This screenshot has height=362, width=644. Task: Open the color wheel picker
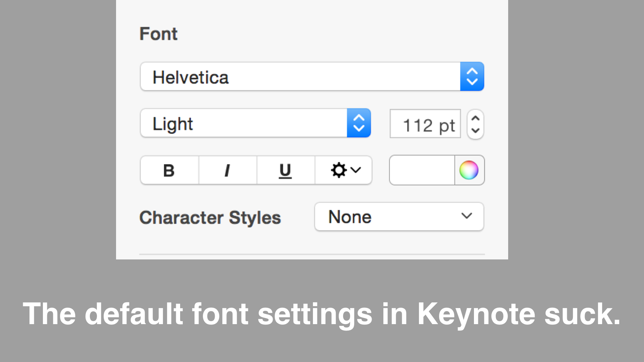(469, 170)
